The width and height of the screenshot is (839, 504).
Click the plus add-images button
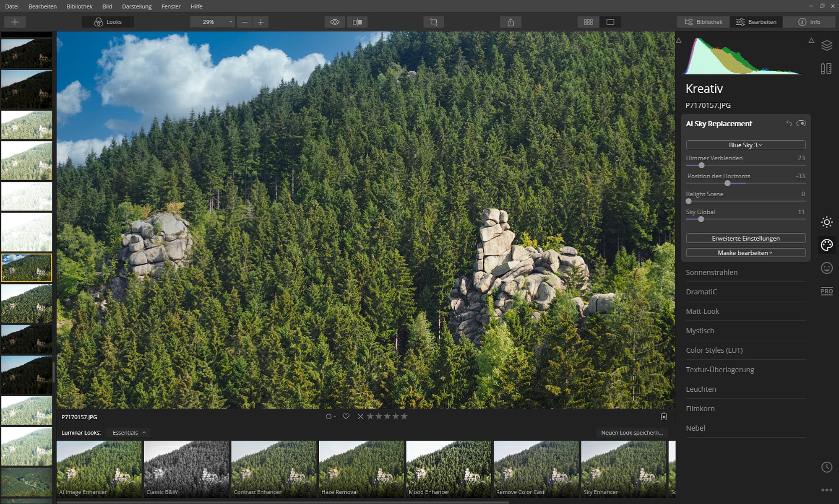click(x=15, y=22)
